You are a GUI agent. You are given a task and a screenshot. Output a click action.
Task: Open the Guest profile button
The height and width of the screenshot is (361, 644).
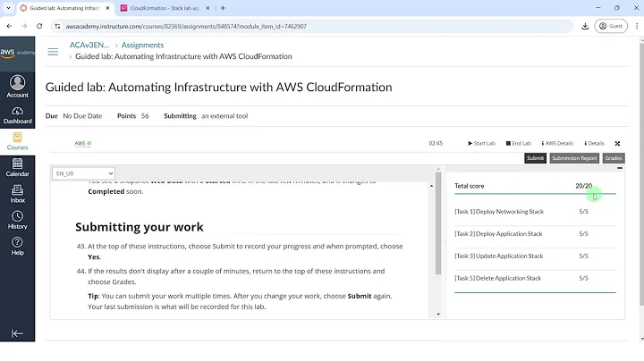pos(611,26)
